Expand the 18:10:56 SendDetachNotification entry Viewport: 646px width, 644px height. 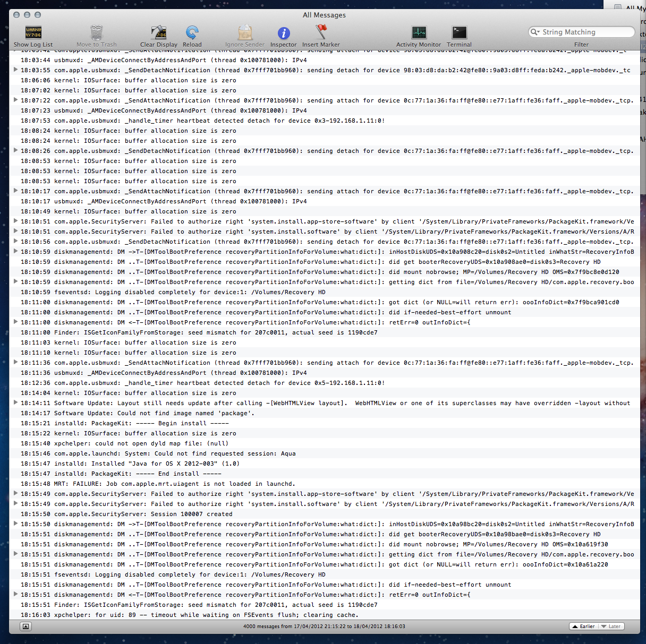tap(15, 241)
